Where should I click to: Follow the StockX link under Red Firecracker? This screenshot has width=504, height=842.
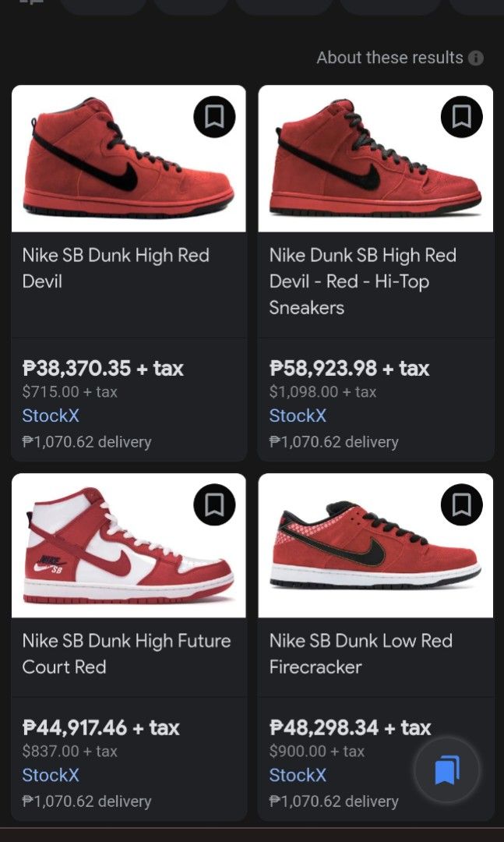click(x=298, y=775)
